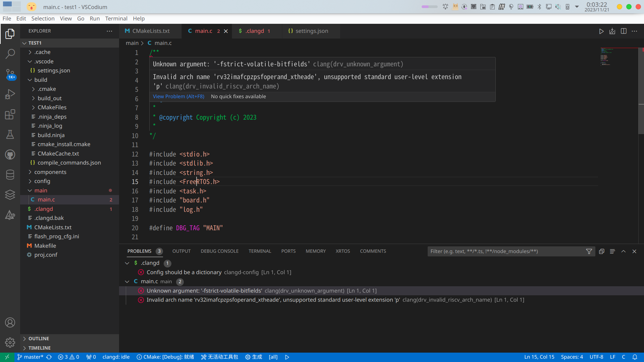Open the remote window indicator in status bar
Viewport: 644px width, 362px height.
(x=7, y=357)
